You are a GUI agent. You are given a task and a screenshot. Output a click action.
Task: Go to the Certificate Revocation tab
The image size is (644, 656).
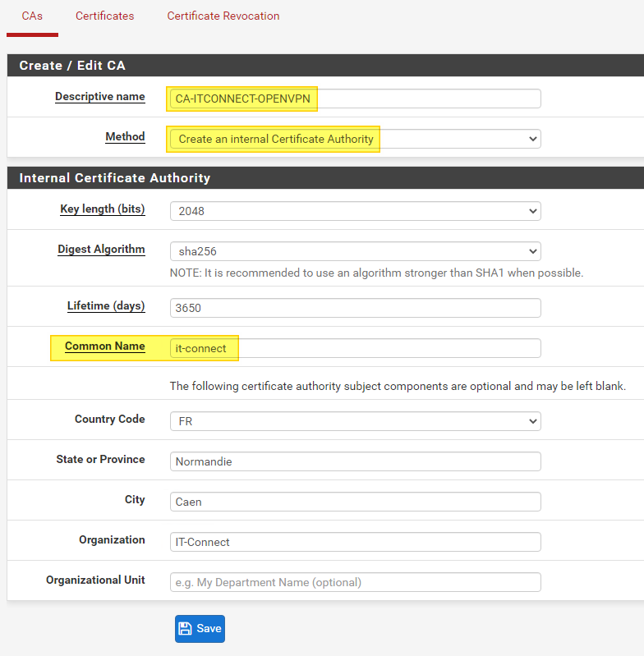223,16
